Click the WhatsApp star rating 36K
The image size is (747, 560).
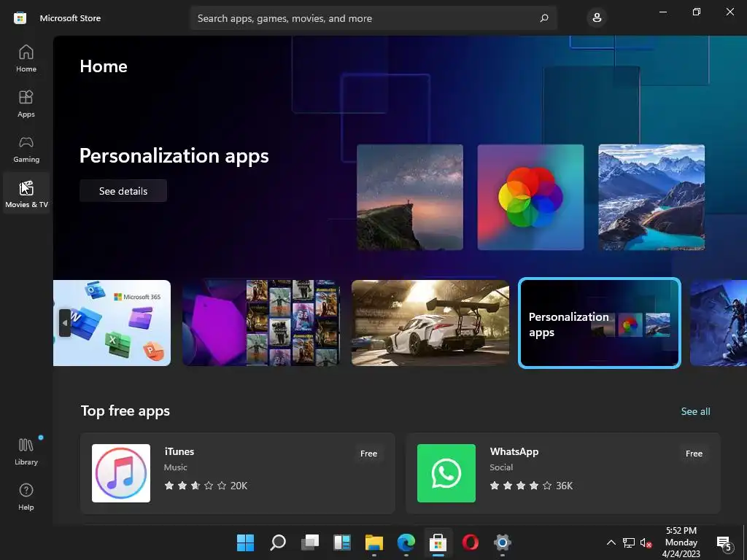pyautogui.click(x=531, y=486)
